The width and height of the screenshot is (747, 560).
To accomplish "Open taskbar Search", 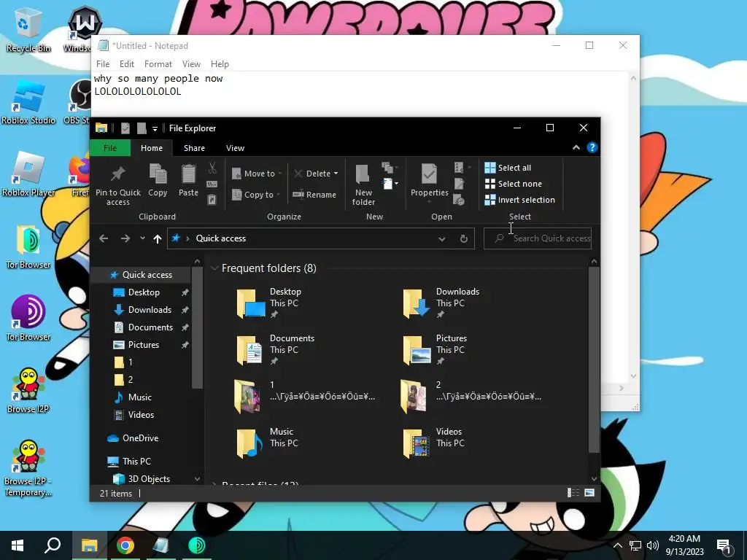I will click(x=53, y=545).
